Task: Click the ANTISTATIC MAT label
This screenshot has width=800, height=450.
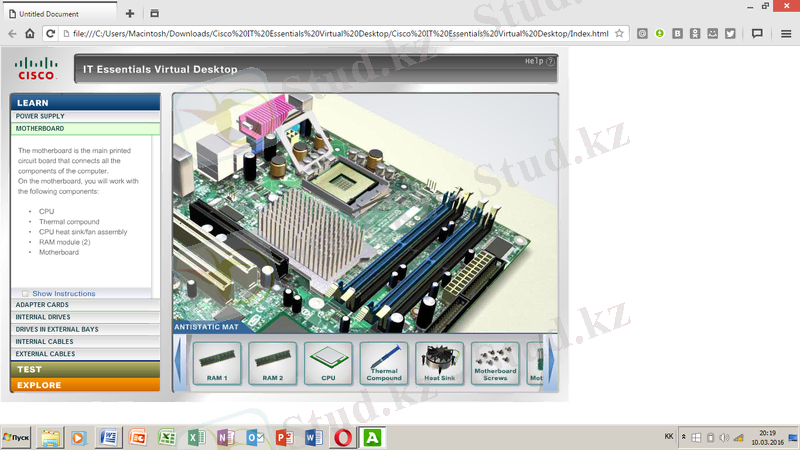Action: click(206, 327)
